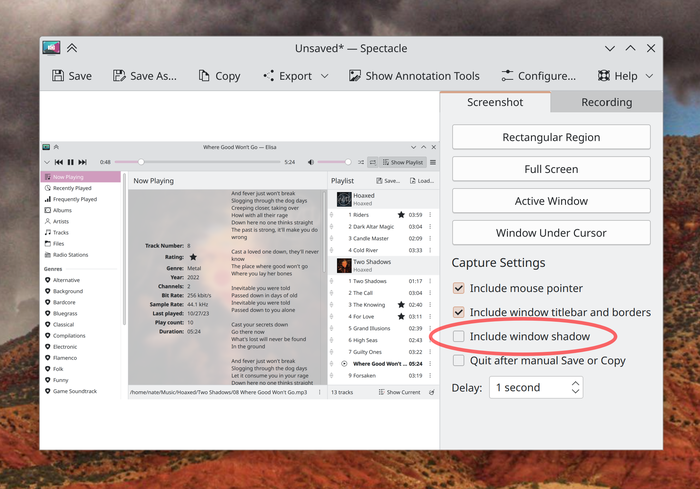Viewport: 700px width, 489px height.
Task: Choose Save As... in the toolbar
Action: [x=145, y=76]
